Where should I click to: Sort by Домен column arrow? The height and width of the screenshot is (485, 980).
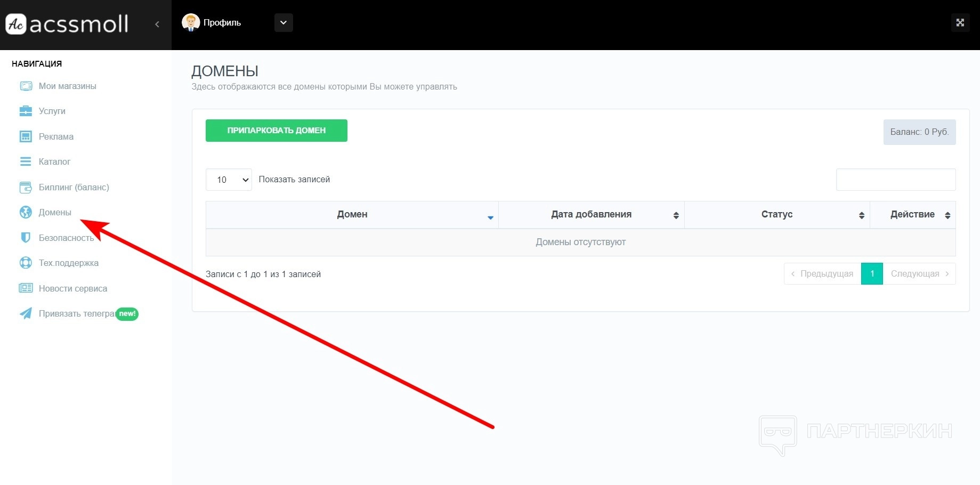pos(490,217)
